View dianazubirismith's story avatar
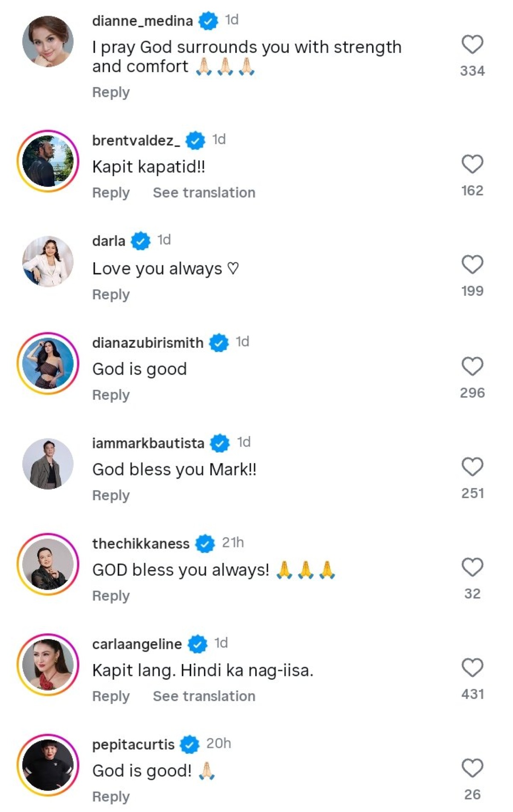 (48, 363)
